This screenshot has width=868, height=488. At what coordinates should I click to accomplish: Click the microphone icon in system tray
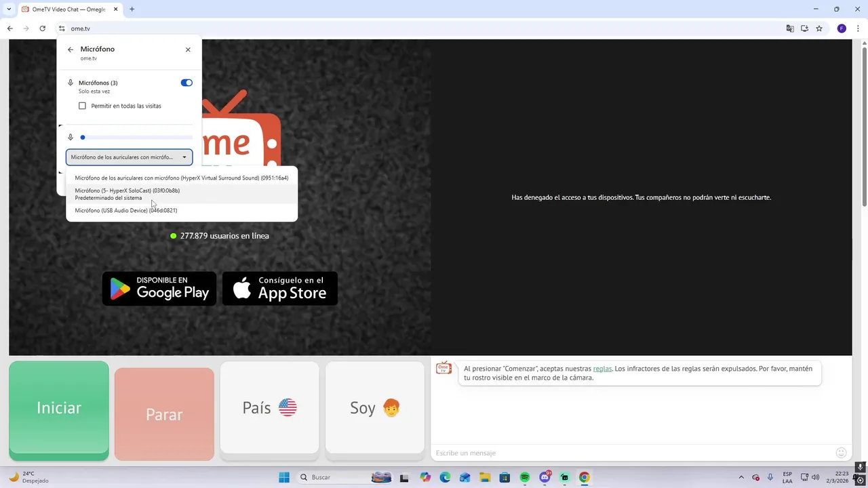coord(770,477)
